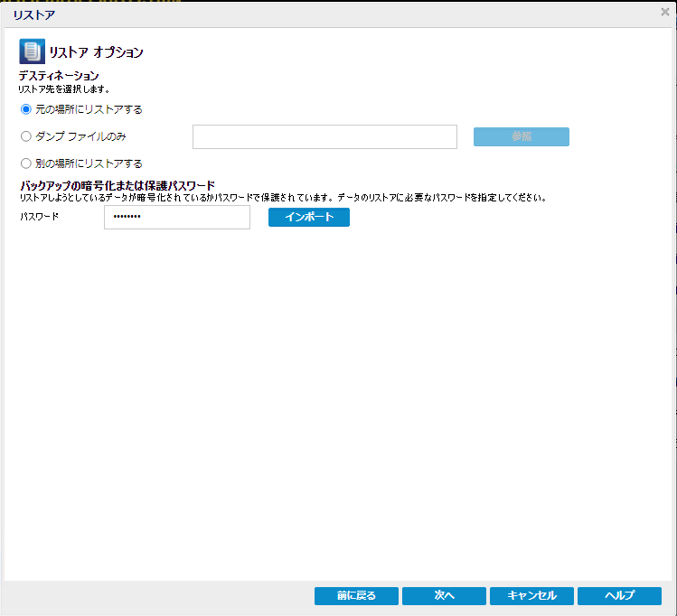The height and width of the screenshot is (616, 677).
Task: Select 元の場所にリストアする radio button
Action: [26, 109]
